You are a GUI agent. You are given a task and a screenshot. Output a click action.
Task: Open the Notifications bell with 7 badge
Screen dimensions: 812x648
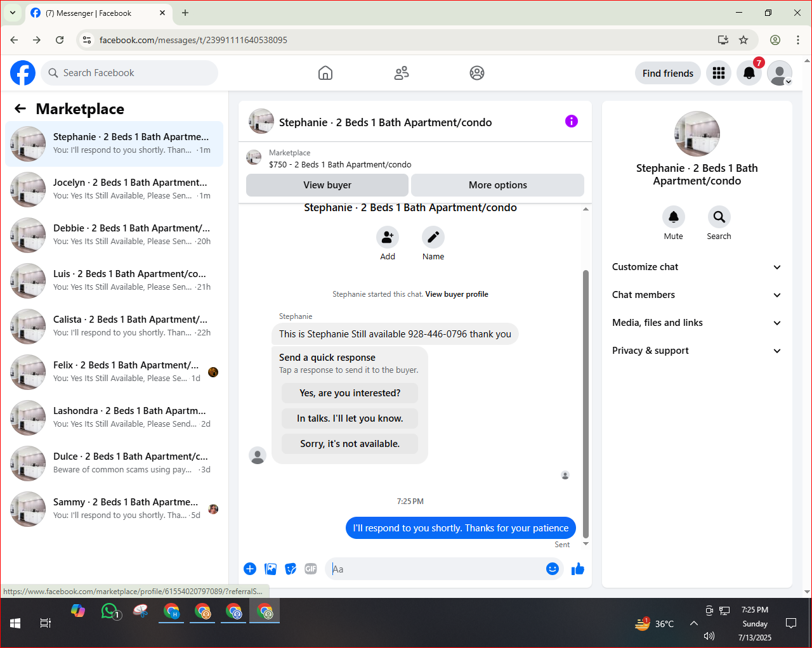pyautogui.click(x=749, y=73)
